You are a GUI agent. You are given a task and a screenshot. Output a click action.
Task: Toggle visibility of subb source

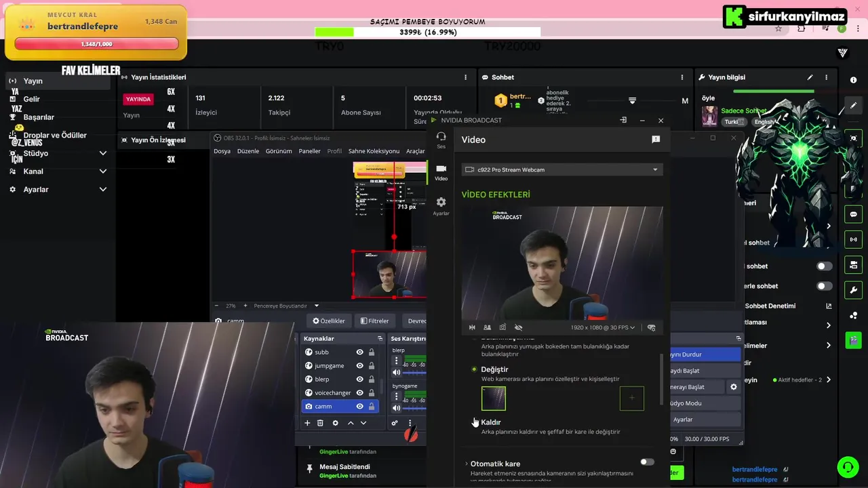[x=359, y=352]
